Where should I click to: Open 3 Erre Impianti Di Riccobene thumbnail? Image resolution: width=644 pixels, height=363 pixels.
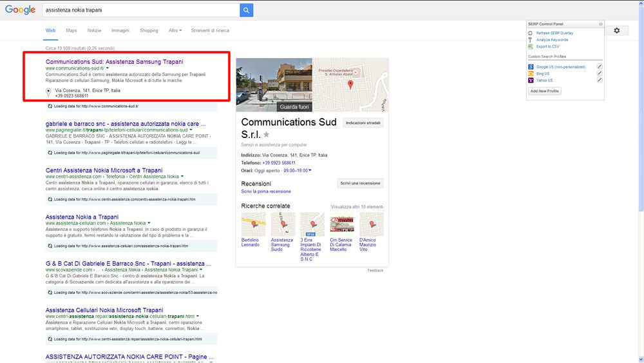click(312, 224)
